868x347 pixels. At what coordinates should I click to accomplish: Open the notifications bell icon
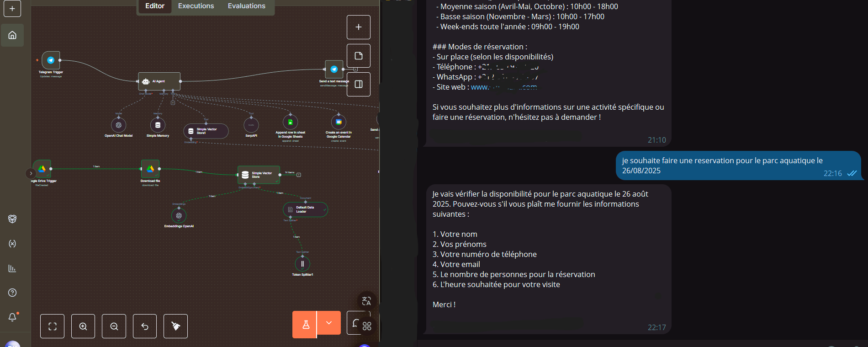coord(12,317)
